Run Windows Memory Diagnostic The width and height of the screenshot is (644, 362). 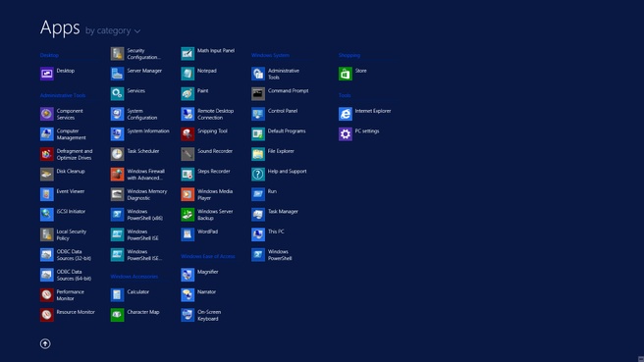139,194
